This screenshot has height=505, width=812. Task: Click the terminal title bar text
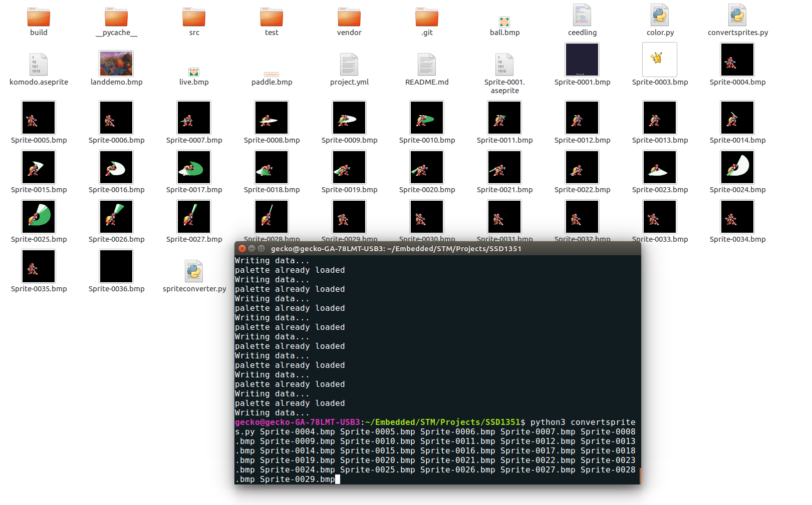[x=396, y=249]
